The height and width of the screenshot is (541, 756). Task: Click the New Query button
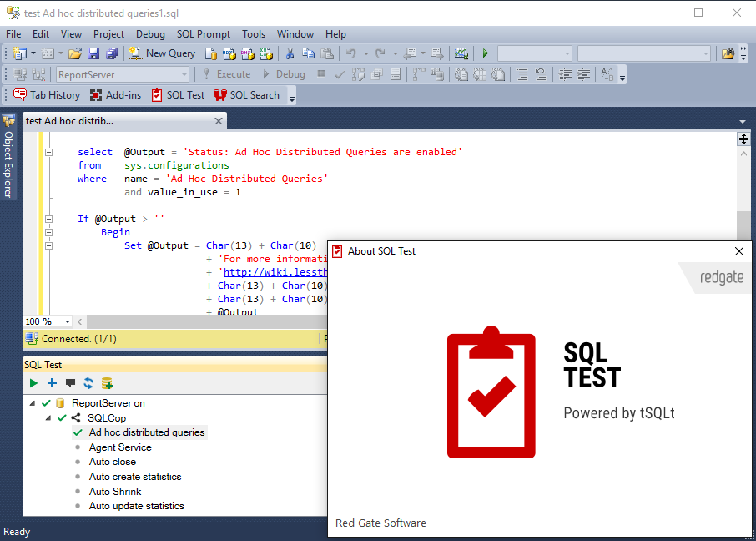[162, 53]
